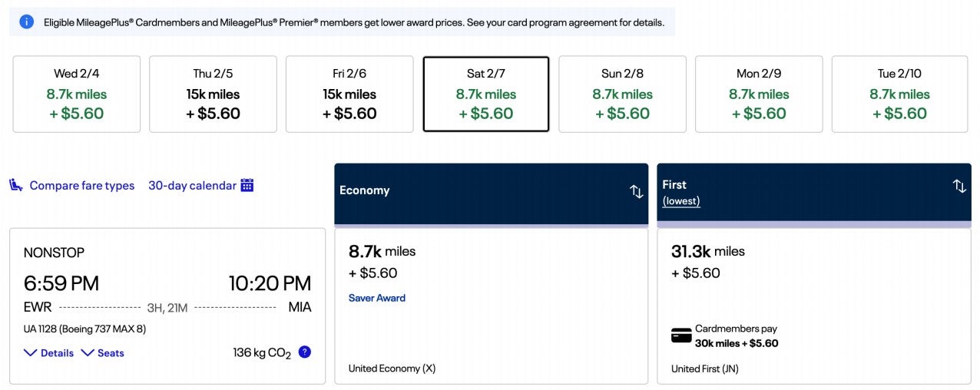The width and height of the screenshot is (980, 390).
Task: Sort by First column arrows icon
Action: [959, 186]
